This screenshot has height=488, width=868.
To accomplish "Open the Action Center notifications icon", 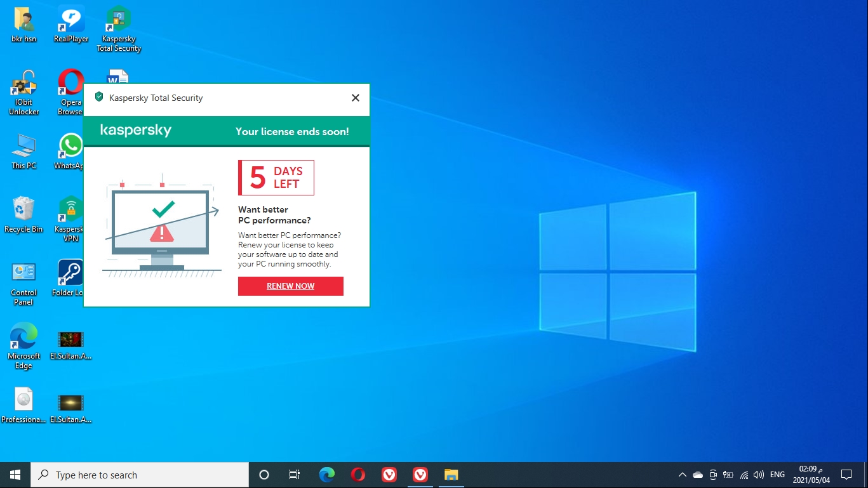I will tap(846, 475).
